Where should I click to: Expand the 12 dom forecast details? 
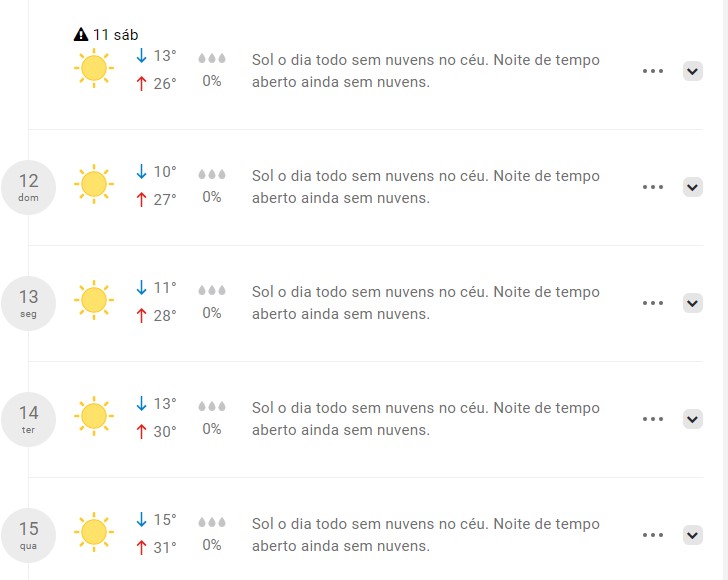click(x=693, y=187)
